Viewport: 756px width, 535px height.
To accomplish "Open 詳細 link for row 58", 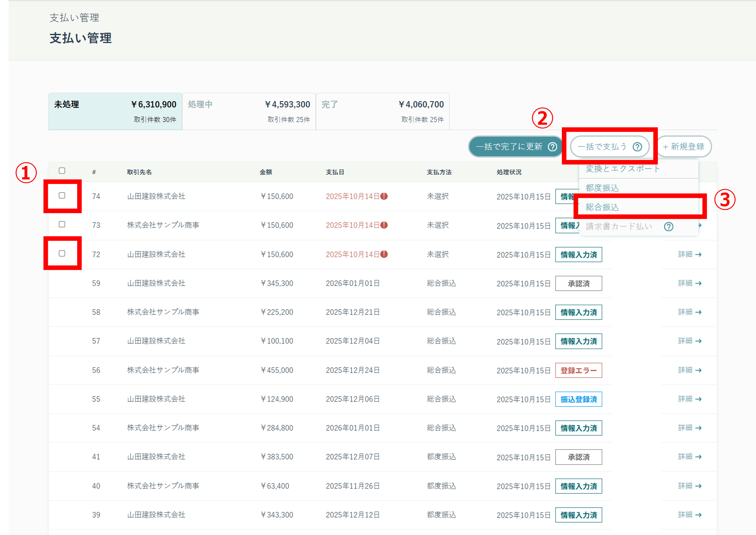I will coord(690,312).
